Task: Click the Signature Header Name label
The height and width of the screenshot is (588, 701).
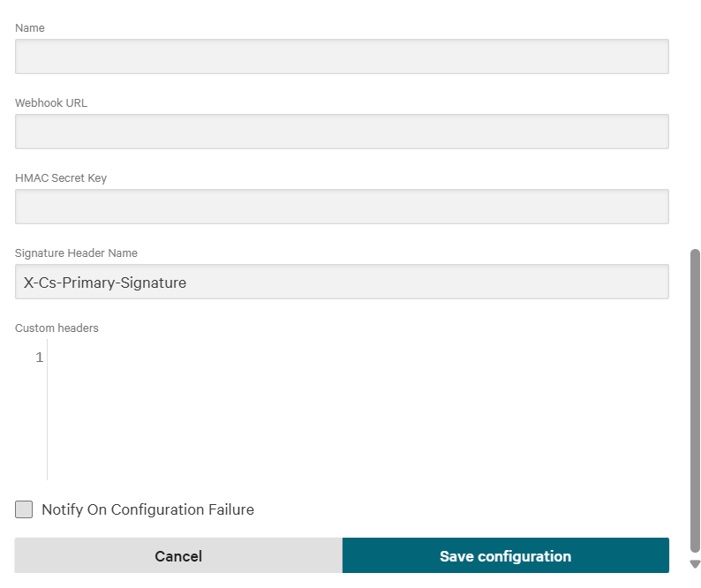Action: coord(77,253)
